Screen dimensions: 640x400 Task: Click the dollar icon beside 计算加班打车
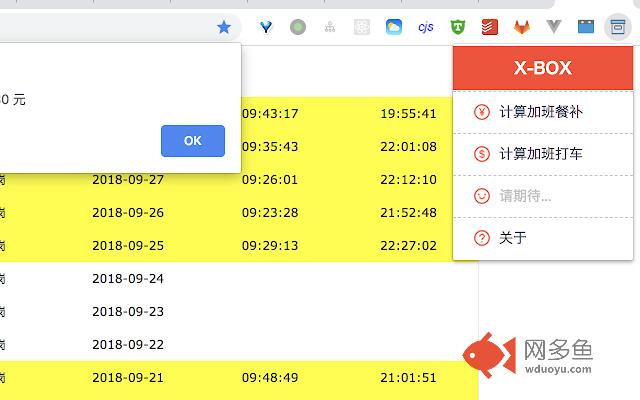coord(482,154)
